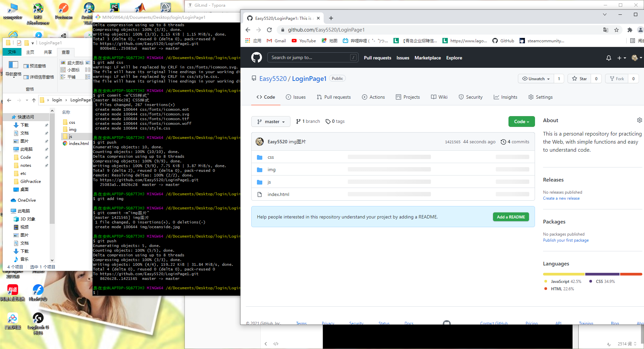
Task: Open Logitech G HUB desktop icon
Action: 38,323
